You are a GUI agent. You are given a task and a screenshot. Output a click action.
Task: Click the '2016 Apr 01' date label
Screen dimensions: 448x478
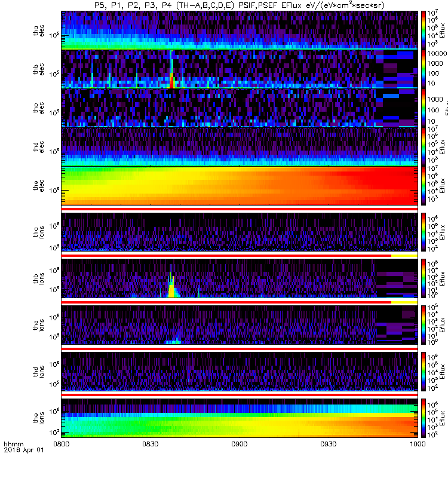coord(24,450)
